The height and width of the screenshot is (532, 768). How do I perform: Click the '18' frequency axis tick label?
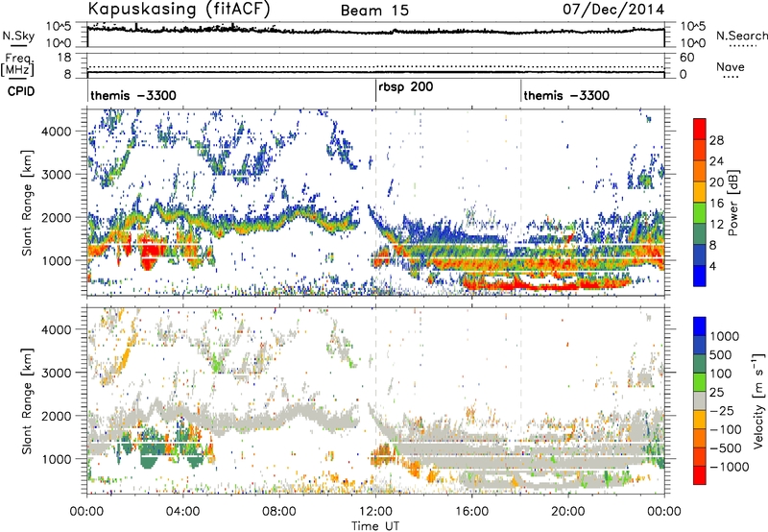(63, 58)
